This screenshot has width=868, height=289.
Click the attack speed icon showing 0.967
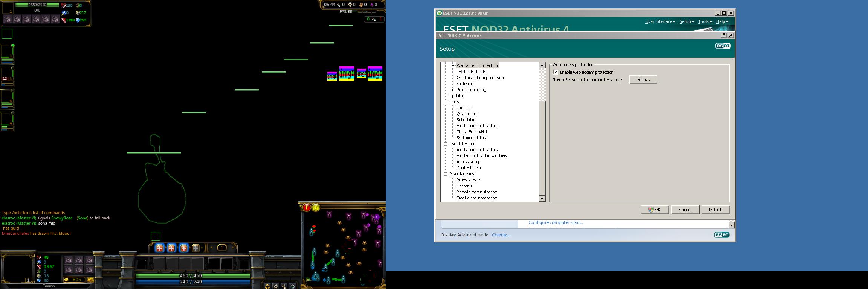(x=39, y=267)
